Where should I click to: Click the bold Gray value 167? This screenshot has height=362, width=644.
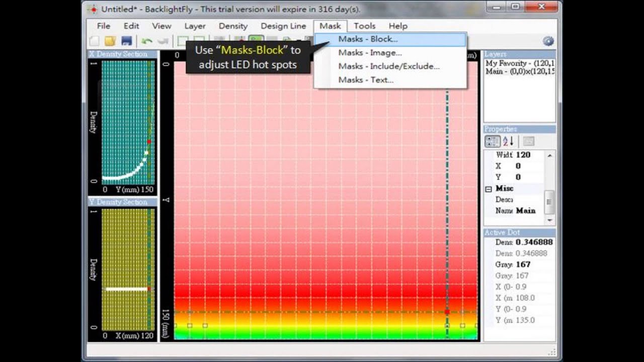pos(523,264)
